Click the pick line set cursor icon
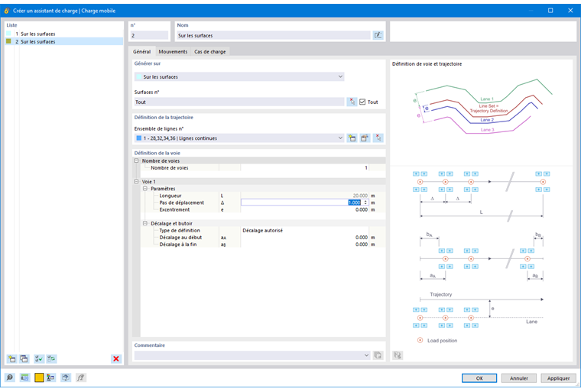581x392 pixels. pos(378,138)
